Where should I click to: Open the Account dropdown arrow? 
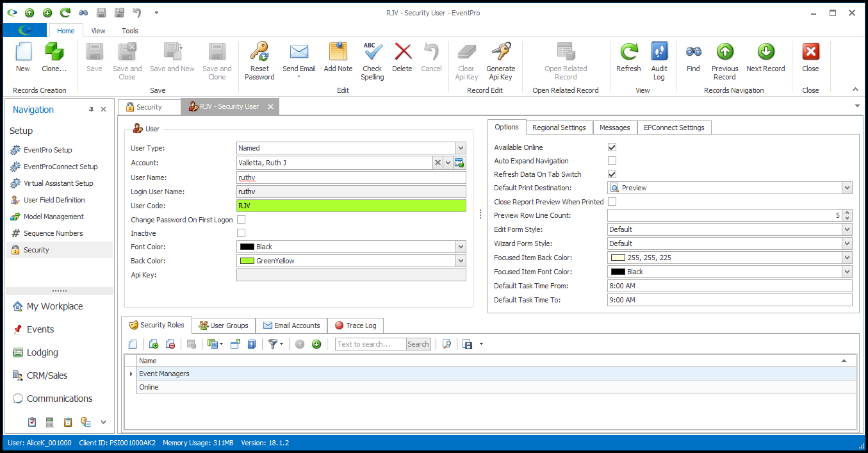click(448, 163)
